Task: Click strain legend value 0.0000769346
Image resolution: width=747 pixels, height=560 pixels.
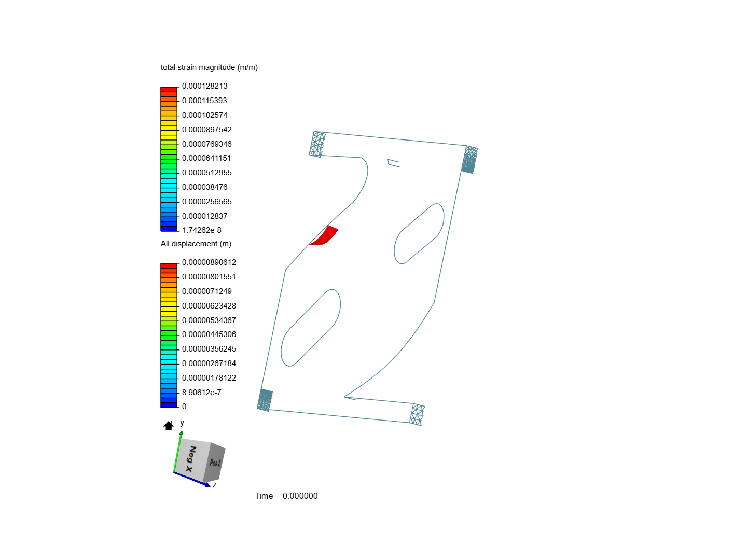Action: point(207,144)
